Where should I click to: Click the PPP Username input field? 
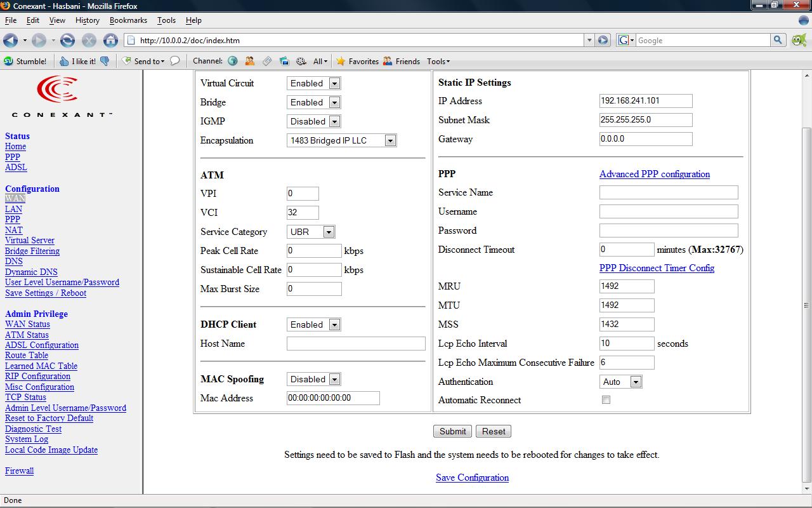(669, 211)
